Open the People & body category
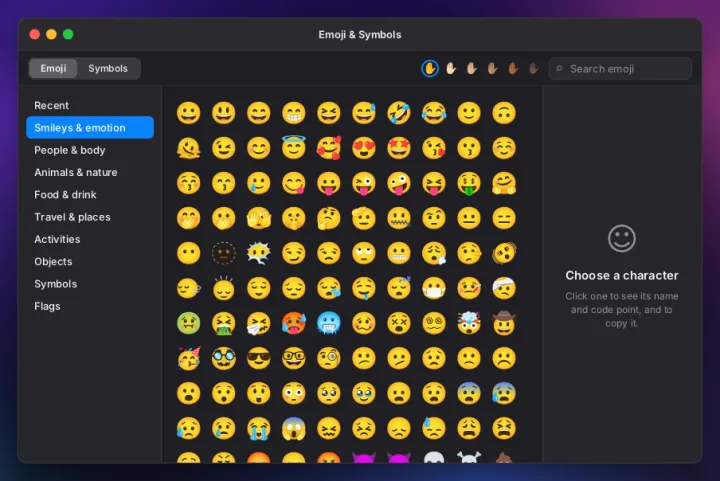 90,150
